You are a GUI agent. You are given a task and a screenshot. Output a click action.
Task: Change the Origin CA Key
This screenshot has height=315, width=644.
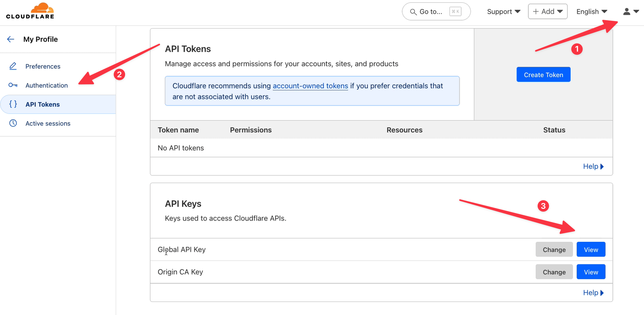click(x=554, y=272)
